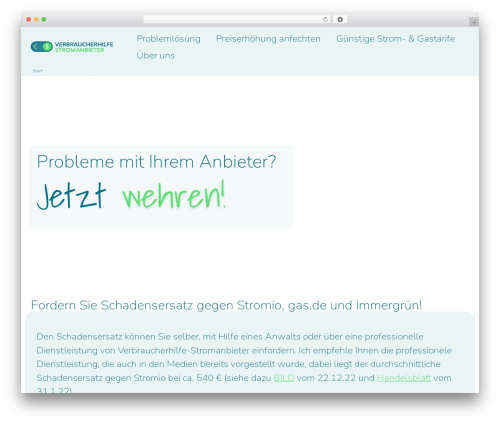500x423 pixels.
Task: Open the Handelsblatt article link
Action: pos(404,378)
